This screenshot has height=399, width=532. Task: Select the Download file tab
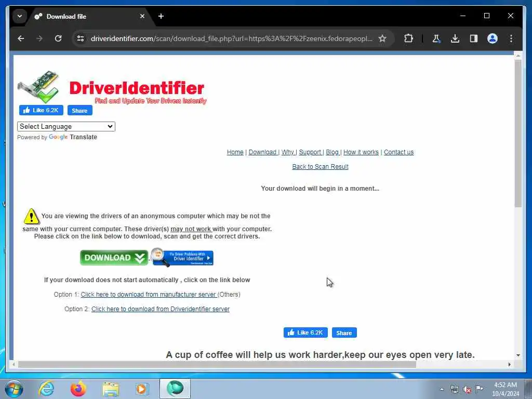coord(90,16)
